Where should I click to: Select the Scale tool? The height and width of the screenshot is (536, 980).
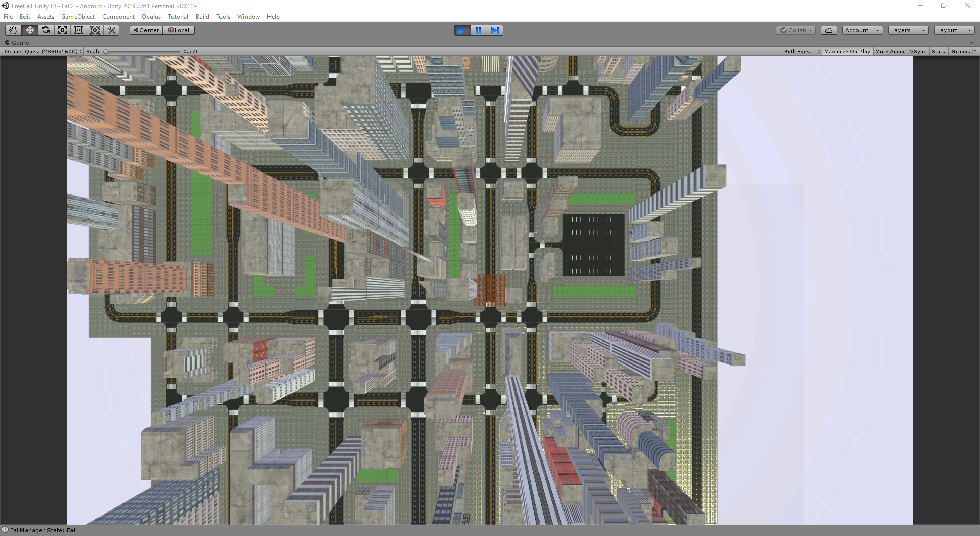tap(62, 30)
